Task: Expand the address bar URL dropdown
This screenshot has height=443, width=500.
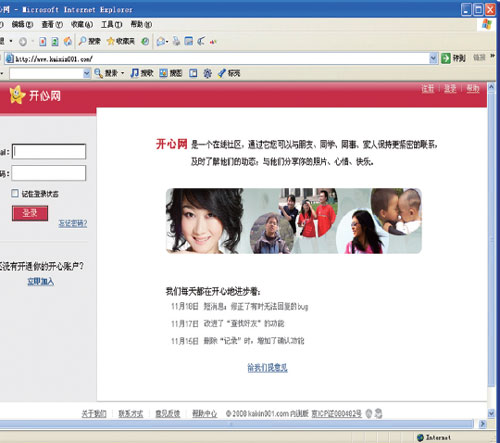Action: [x=433, y=59]
